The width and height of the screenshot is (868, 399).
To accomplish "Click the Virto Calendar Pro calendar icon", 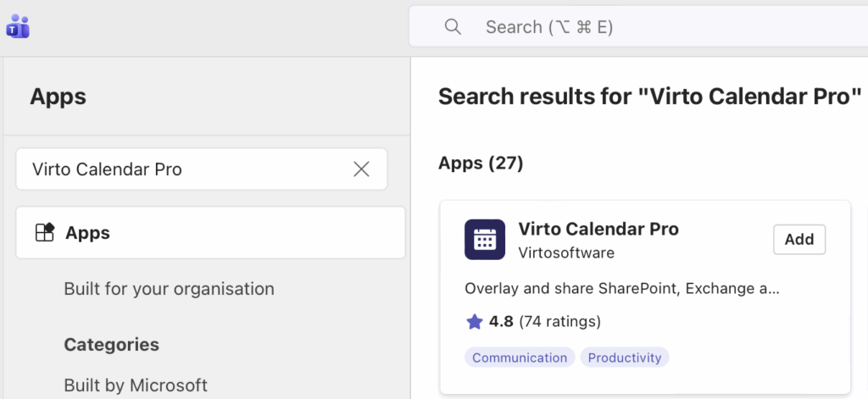I will (x=485, y=240).
